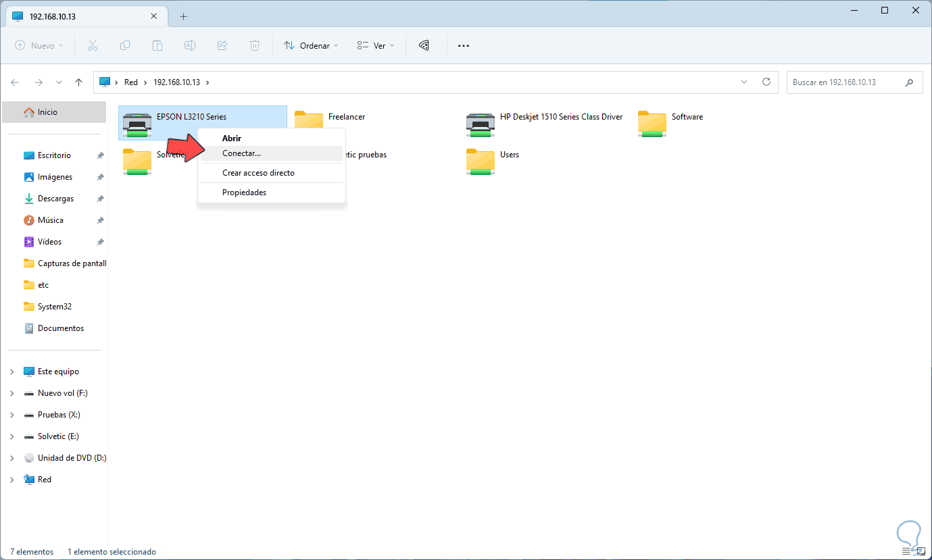
Task: Expand the Nuevo vol (F:) drive node
Action: click(x=12, y=393)
